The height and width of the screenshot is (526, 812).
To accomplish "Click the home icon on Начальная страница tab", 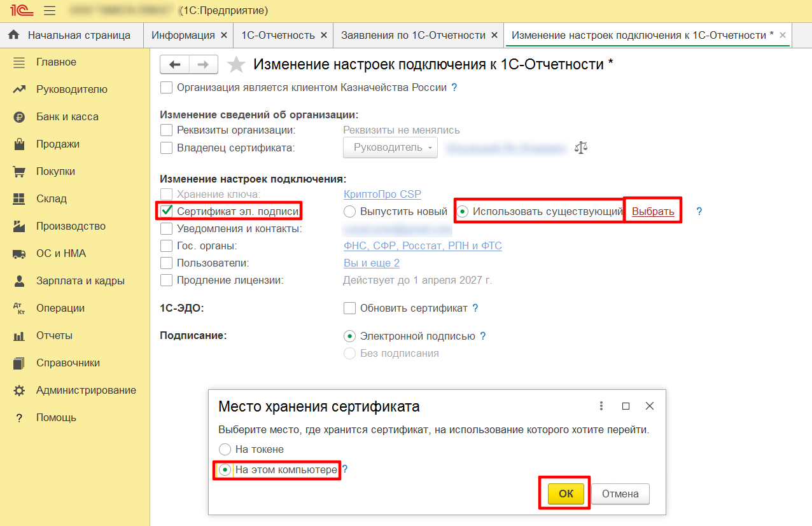I will point(13,35).
